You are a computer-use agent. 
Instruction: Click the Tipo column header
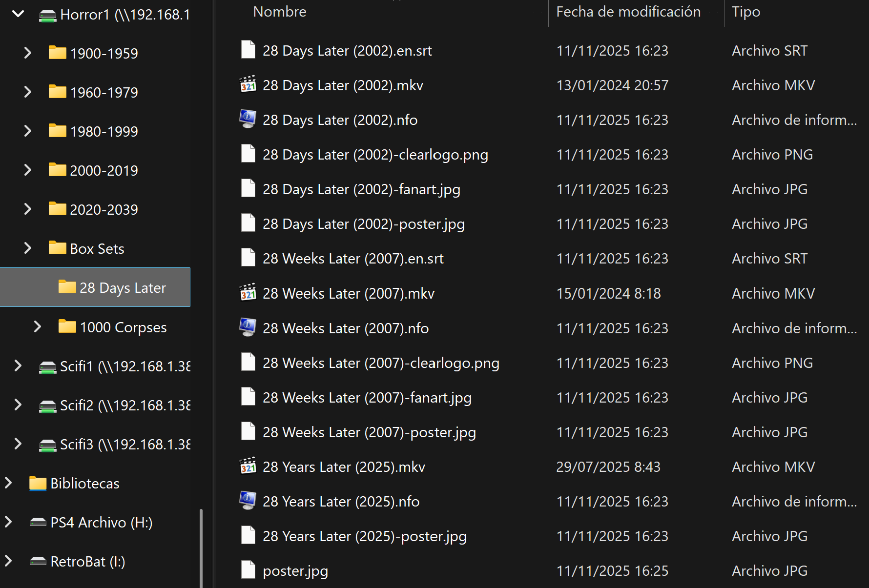tap(746, 12)
